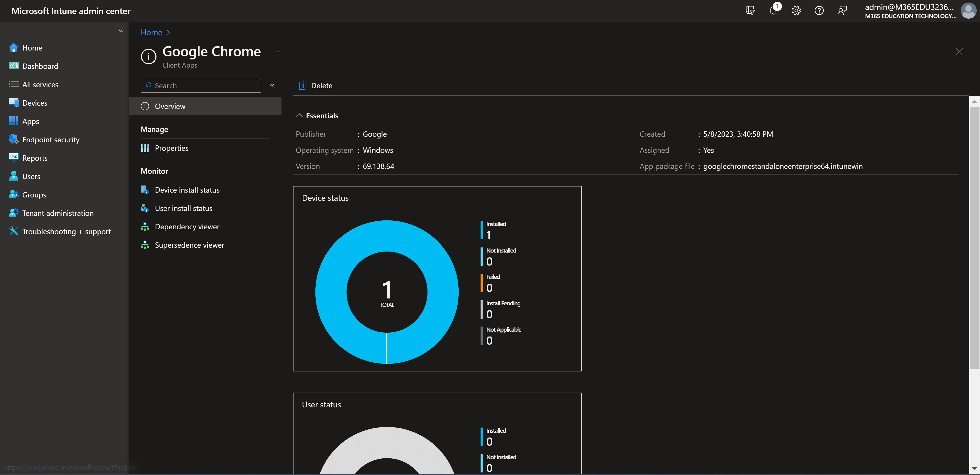
Task: Click the Created date 5/8/2023, 3:40:58 PM
Action: [738, 134]
